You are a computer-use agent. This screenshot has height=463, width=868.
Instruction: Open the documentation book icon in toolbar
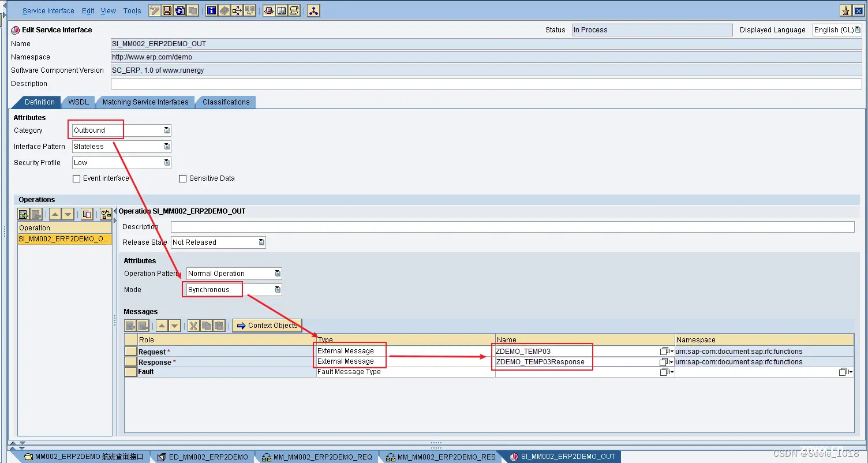tap(224, 10)
